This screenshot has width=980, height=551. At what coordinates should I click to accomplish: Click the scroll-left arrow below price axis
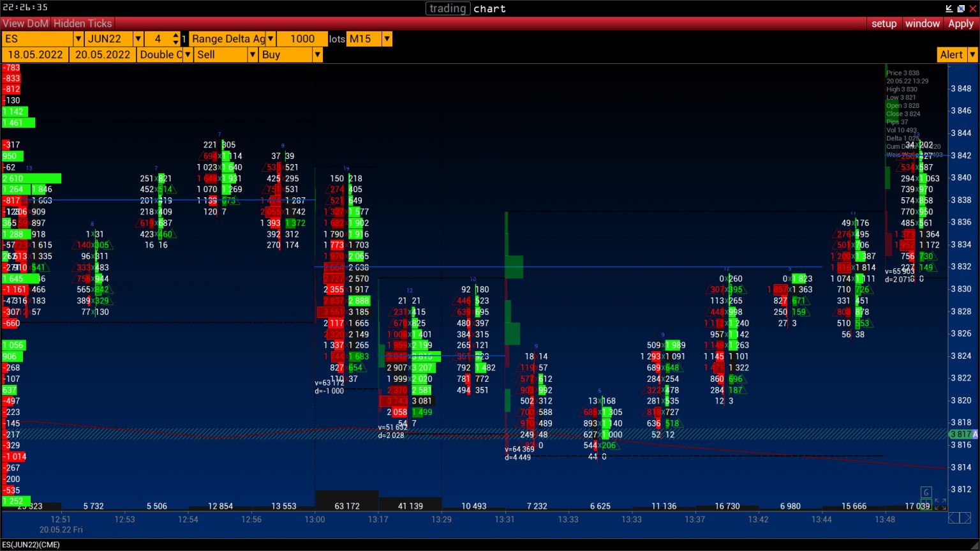(954, 518)
